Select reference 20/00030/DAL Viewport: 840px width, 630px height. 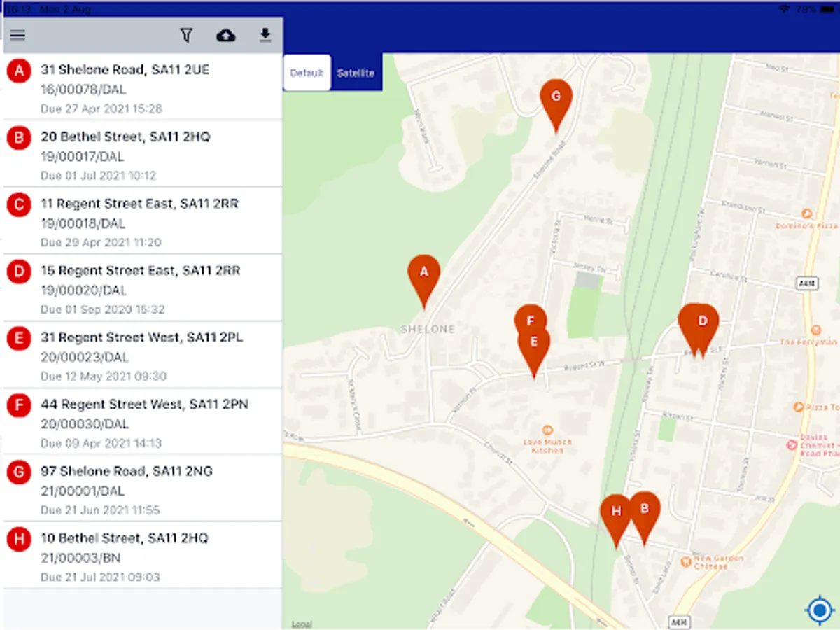85,424
